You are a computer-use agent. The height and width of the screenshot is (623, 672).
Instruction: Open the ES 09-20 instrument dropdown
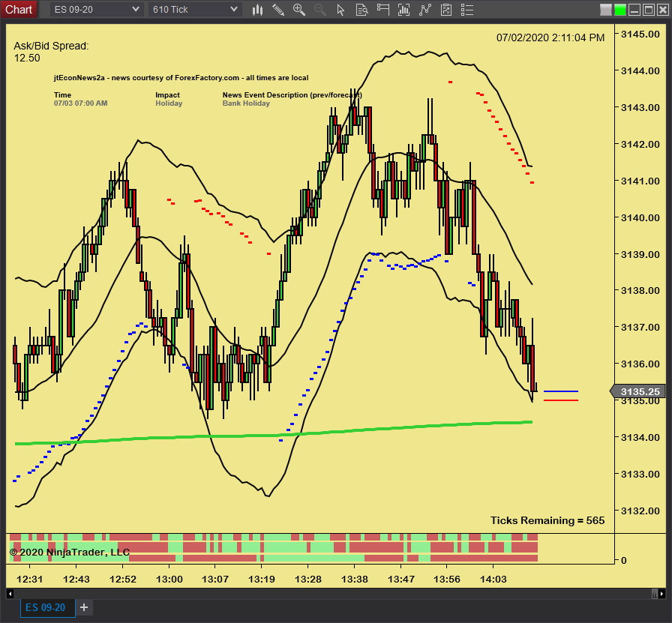tap(96, 10)
